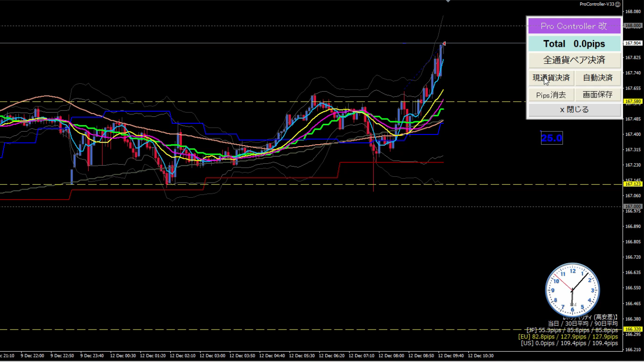This screenshot has width=644, height=362.
Task: Click the [EU] 82.8pips volatility line
Action: 568,337
